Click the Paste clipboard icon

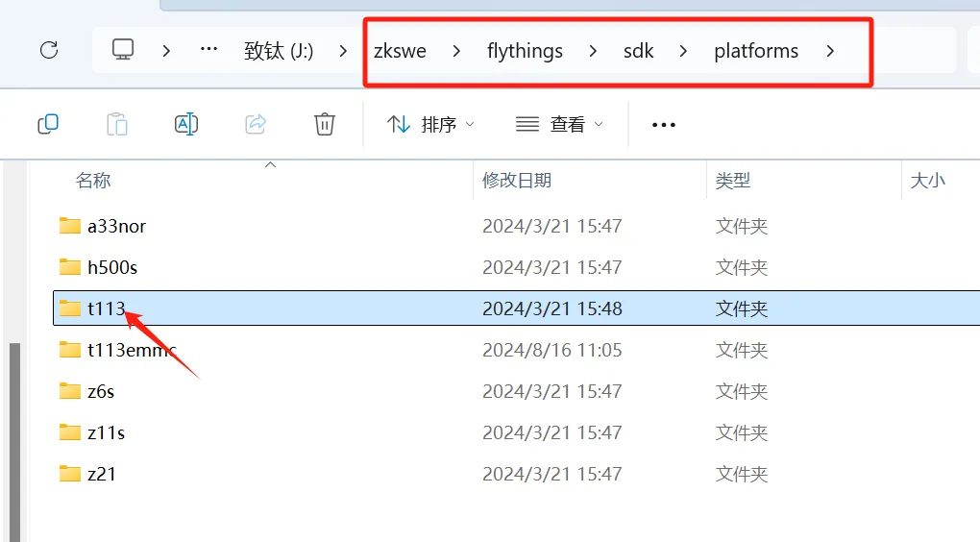click(x=116, y=124)
